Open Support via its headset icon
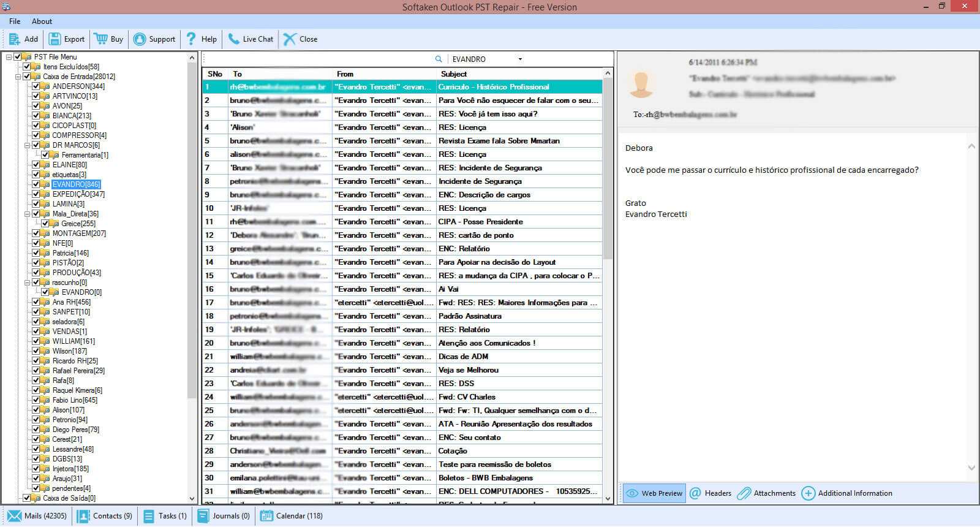The height and width of the screenshot is (527, 980). (x=140, y=39)
